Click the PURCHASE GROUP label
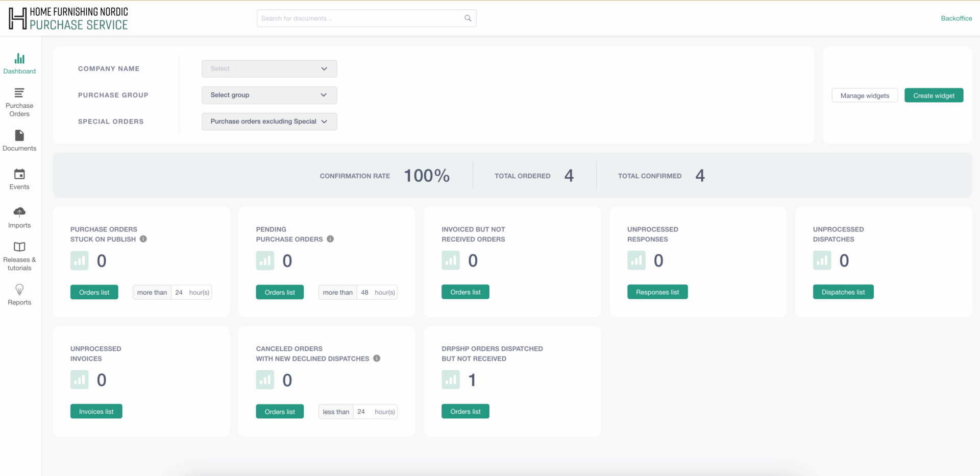Viewport: 980px width, 476px height. 113,96
